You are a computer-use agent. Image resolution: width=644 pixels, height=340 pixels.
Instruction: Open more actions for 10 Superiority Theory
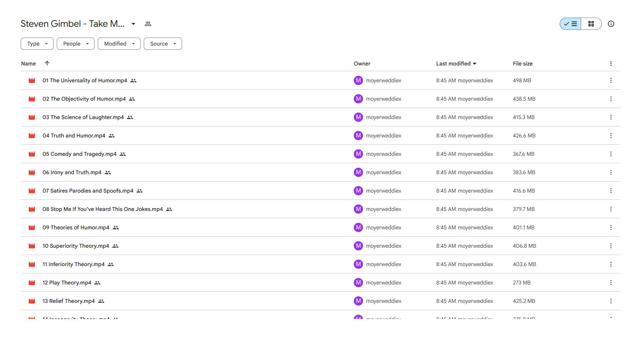click(611, 246)
